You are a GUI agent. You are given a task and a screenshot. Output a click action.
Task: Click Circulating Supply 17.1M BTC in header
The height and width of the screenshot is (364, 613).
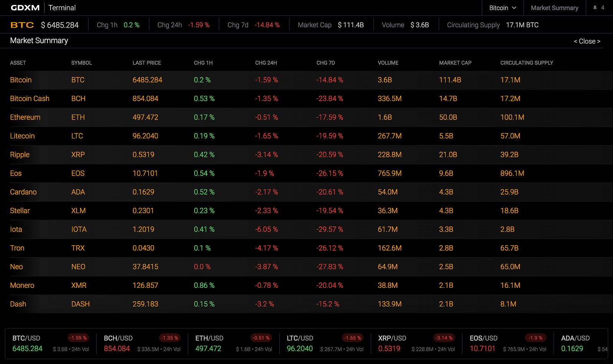[x=493, y=25]
